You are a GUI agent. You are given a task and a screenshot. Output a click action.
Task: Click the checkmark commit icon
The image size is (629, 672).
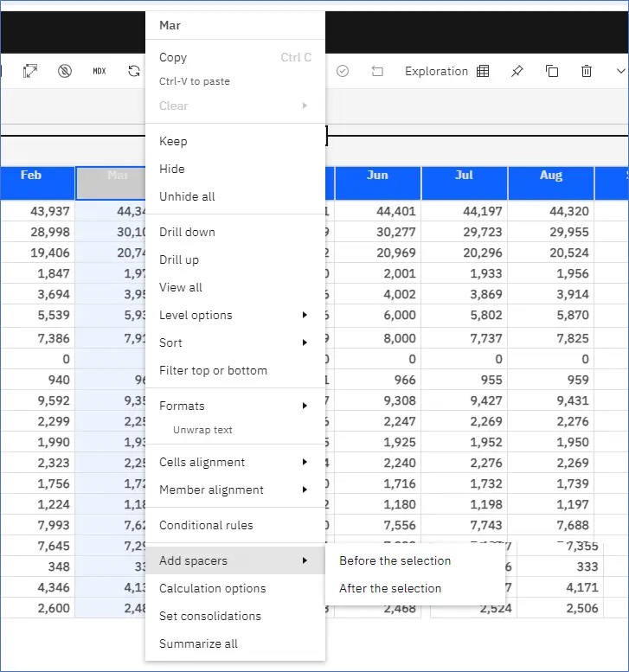point(343,71)
